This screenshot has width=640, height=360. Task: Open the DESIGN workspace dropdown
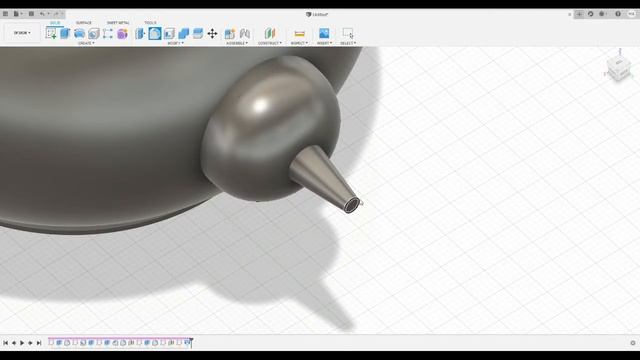(x=22, y=33)
